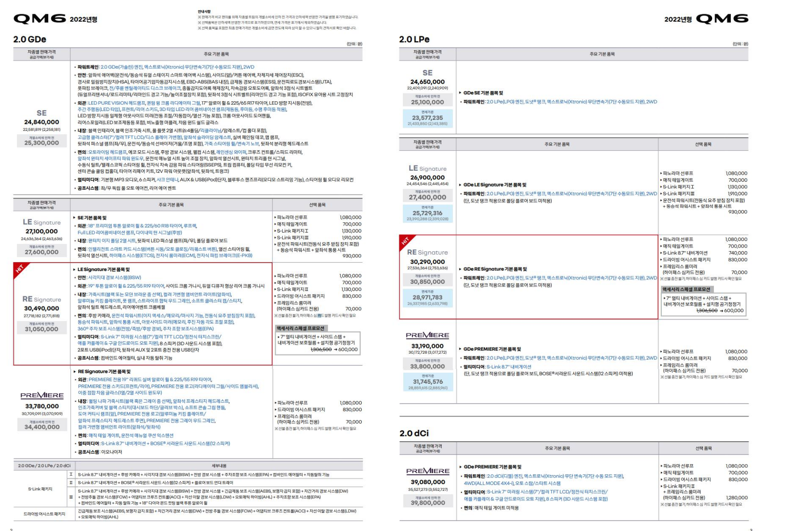Click the dCi option price '1,280,000'
812x531 pixels.
(x=737, y=498)
